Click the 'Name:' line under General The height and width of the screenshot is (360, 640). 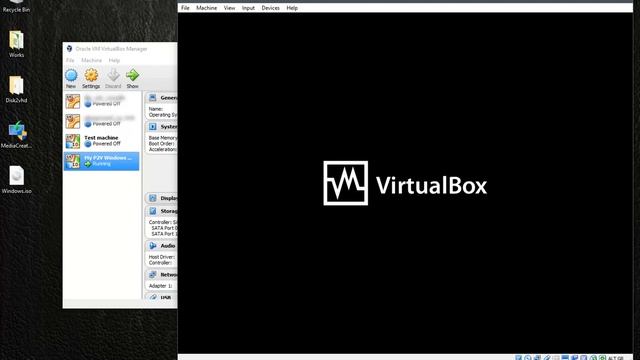[x=156, y=109]
